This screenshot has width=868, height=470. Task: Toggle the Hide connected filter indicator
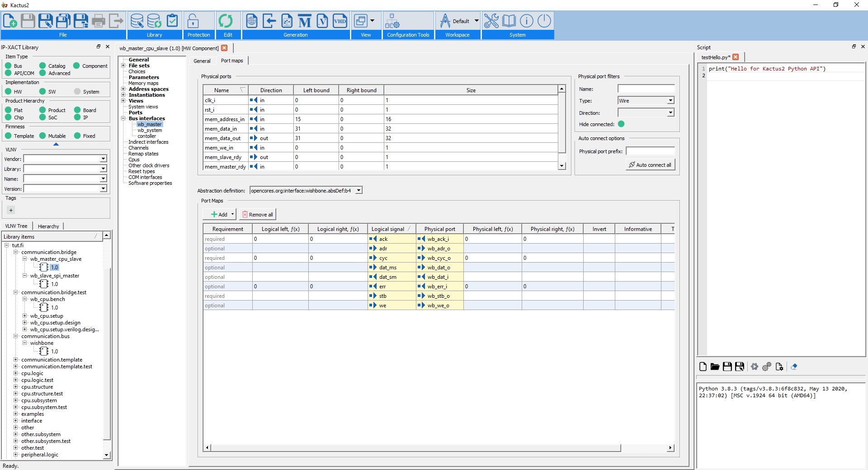(621, 124)
